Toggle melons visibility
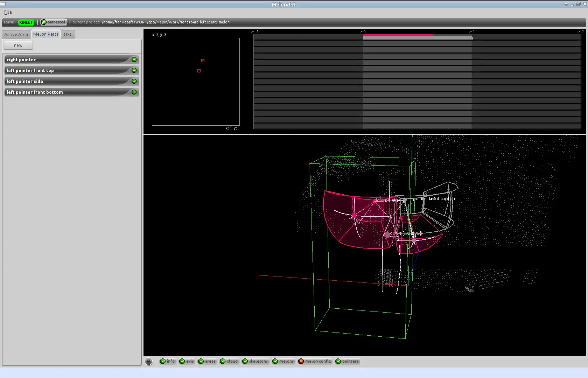The image size is (588, 378). pyautogui.click(x=283, y=361)
